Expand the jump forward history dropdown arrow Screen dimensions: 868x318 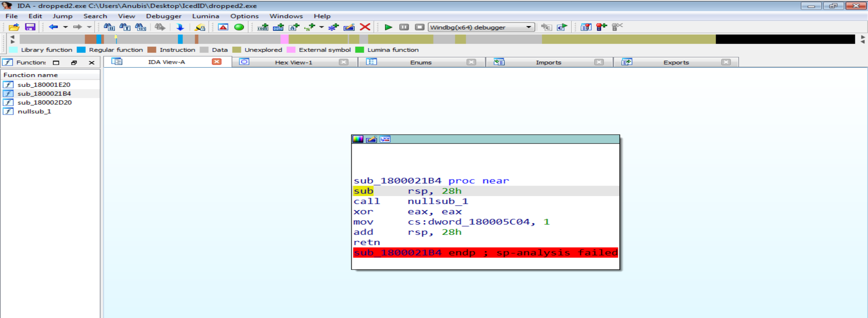click(x=89, y=27)
